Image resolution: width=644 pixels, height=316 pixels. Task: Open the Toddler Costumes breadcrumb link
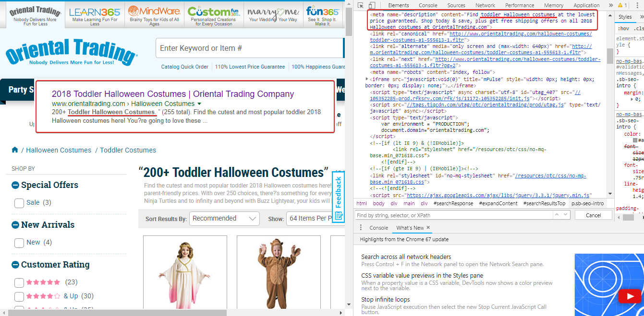pyautogui.click(x=128, y=150)
